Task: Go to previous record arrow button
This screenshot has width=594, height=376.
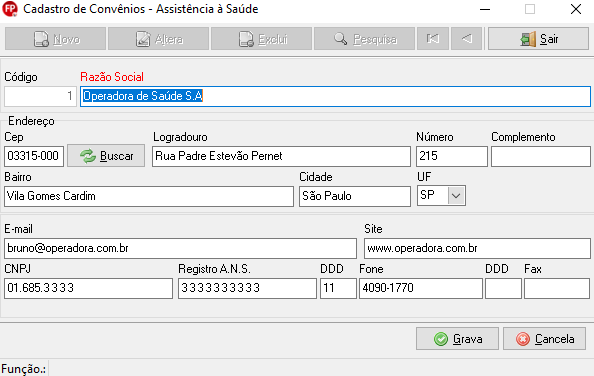Action: (x=467, y=39)
